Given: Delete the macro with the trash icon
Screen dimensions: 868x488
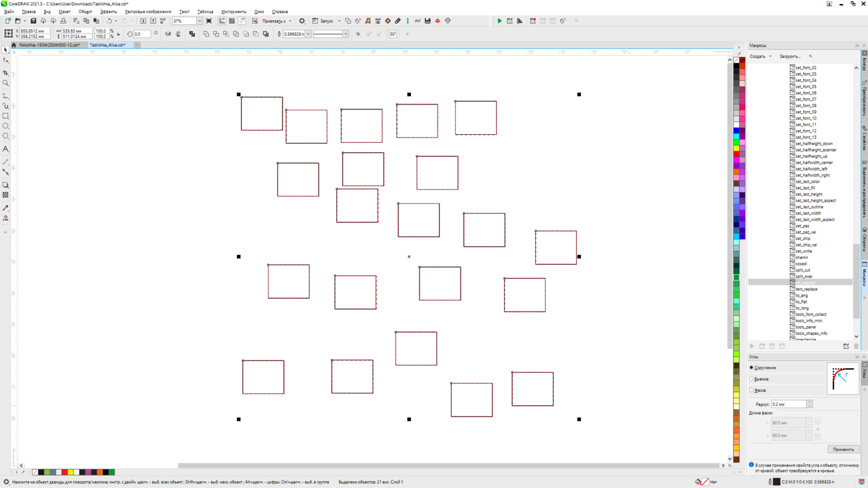Looking at the screenshot, I should (x=856, y=346).
